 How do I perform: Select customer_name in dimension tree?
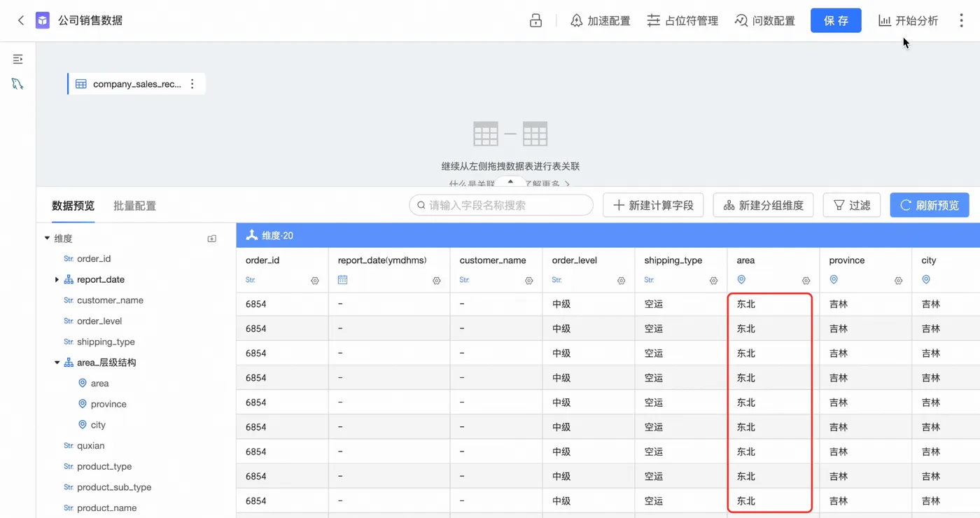click(110, 300)
